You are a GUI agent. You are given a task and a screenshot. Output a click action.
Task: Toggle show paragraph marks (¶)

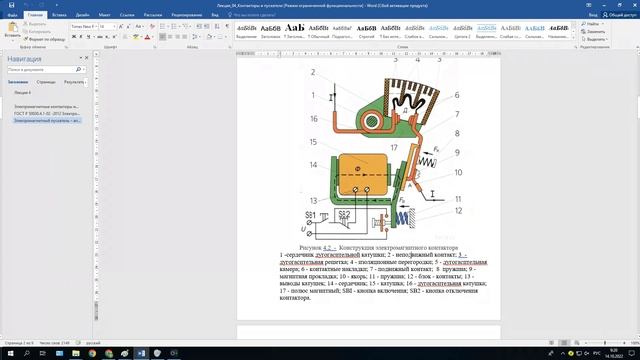(227, 27)
